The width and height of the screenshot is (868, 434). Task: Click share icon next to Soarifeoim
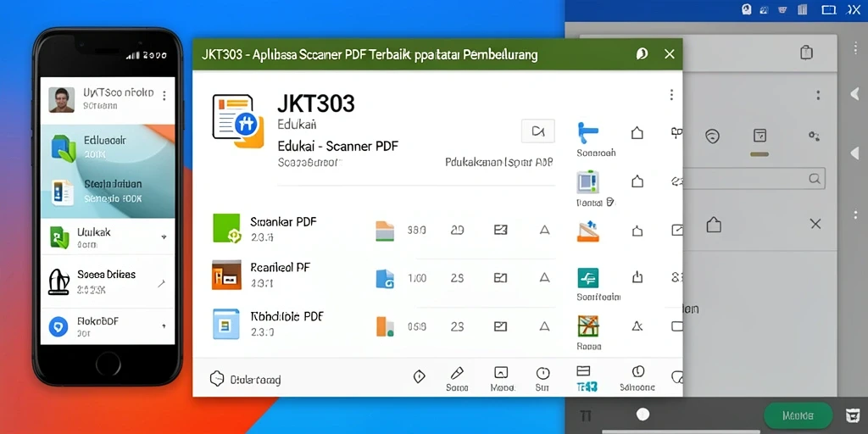click(x=637, y=277)
